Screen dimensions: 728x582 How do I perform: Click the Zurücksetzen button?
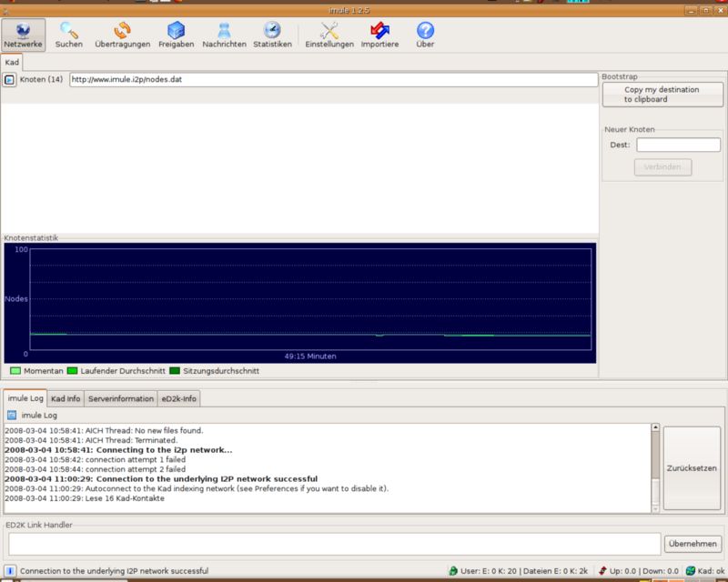click(692, 467)
